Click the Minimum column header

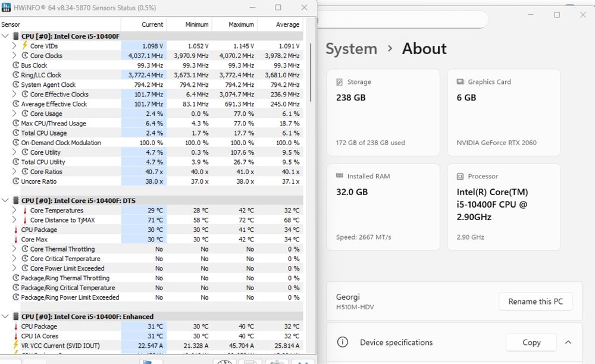[189, 24]
